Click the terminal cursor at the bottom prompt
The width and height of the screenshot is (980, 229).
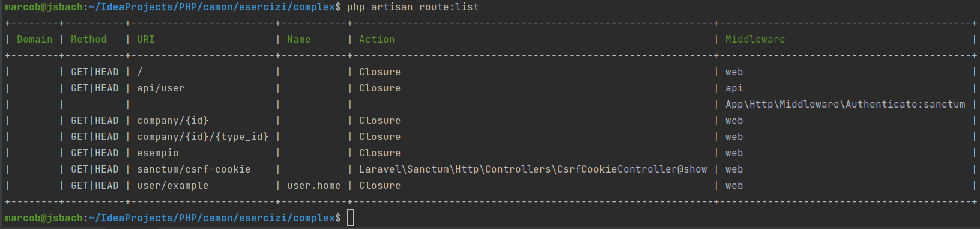click(351, 218)
